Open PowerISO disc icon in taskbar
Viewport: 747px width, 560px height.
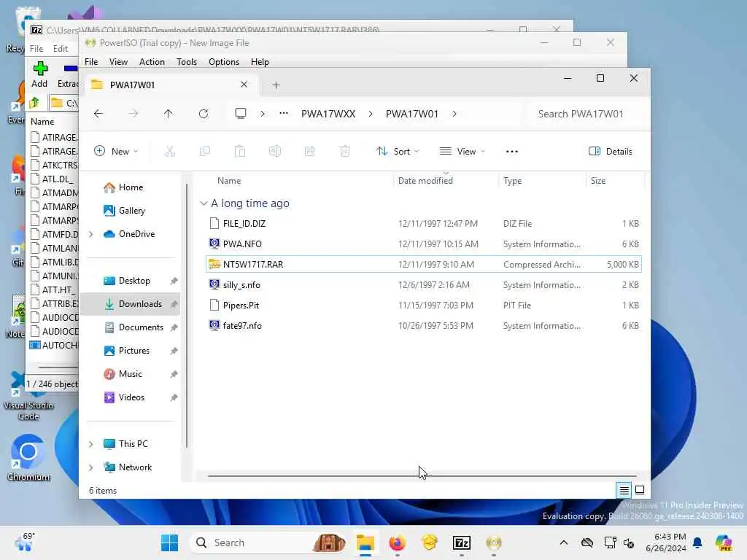point(494,542)
